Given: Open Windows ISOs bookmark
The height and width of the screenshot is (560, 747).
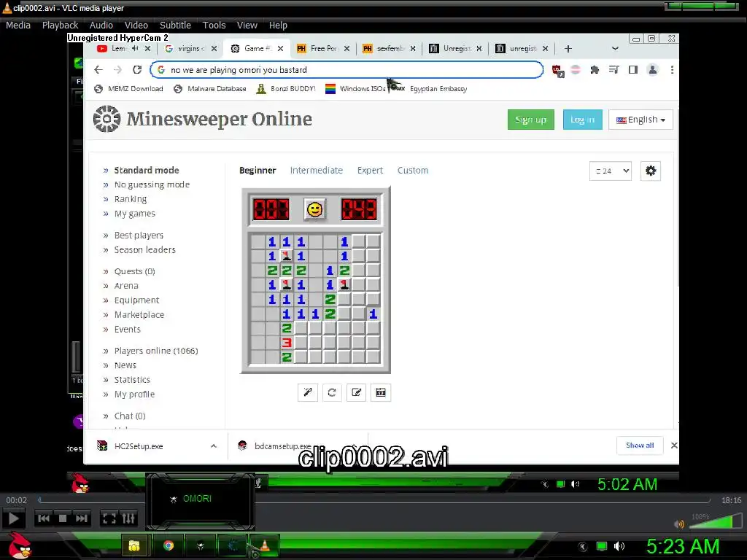Looking at the screenshot, I should [355, 88].
